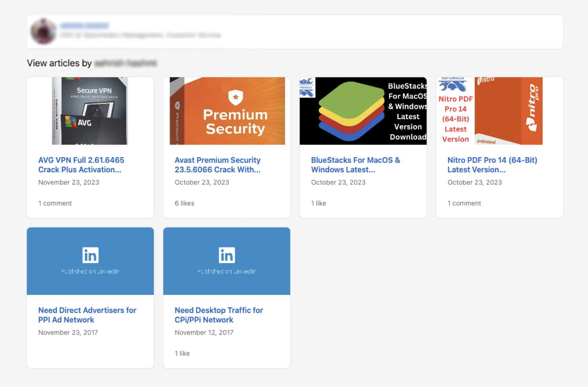
Task: Open the Avast Premium Security 23.5.6066 article
Action: pyautogui.click(x=218, y=165)
